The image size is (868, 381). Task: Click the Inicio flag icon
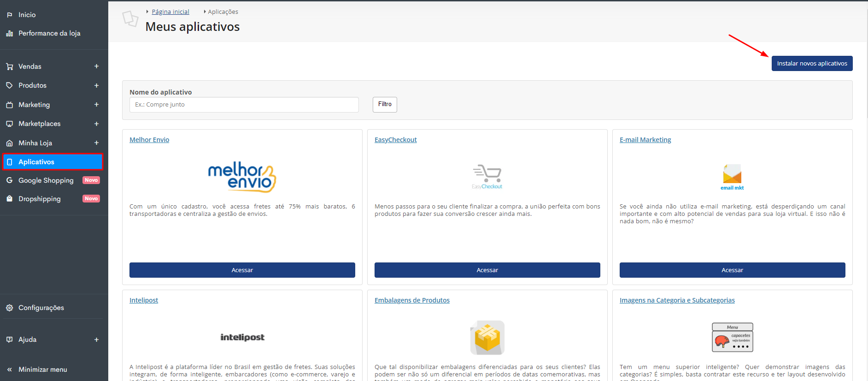tap(9, 15)
